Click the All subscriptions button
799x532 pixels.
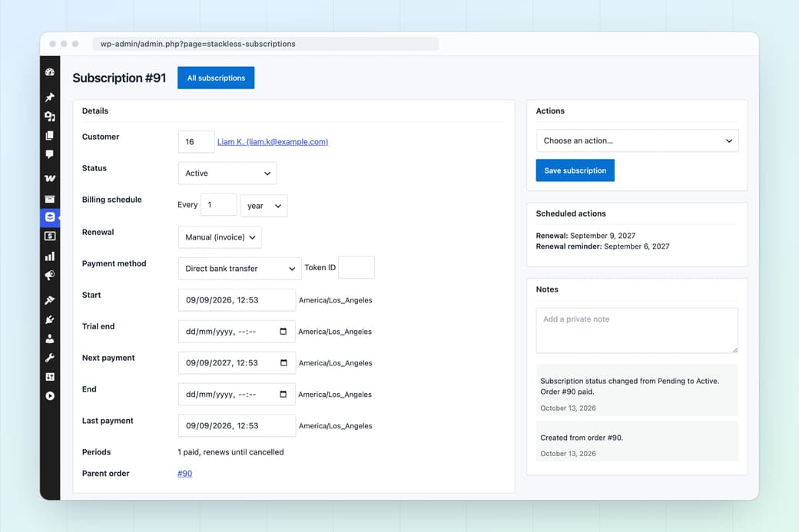coord(216,78)
